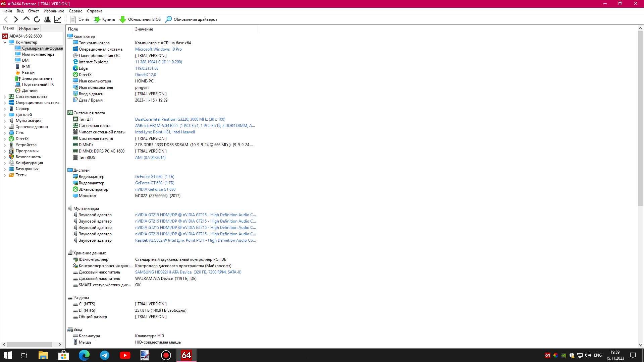
Task: Click the Купить buy button
Action: coord(104,19)
